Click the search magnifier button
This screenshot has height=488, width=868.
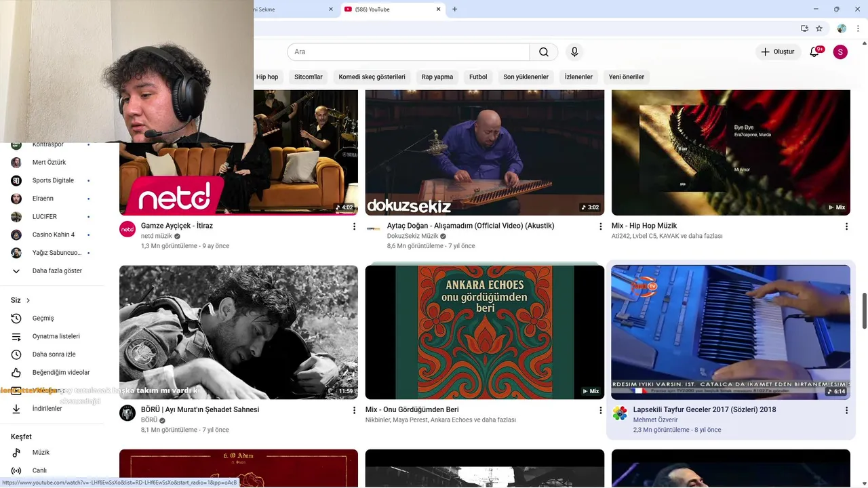point(544,52)
